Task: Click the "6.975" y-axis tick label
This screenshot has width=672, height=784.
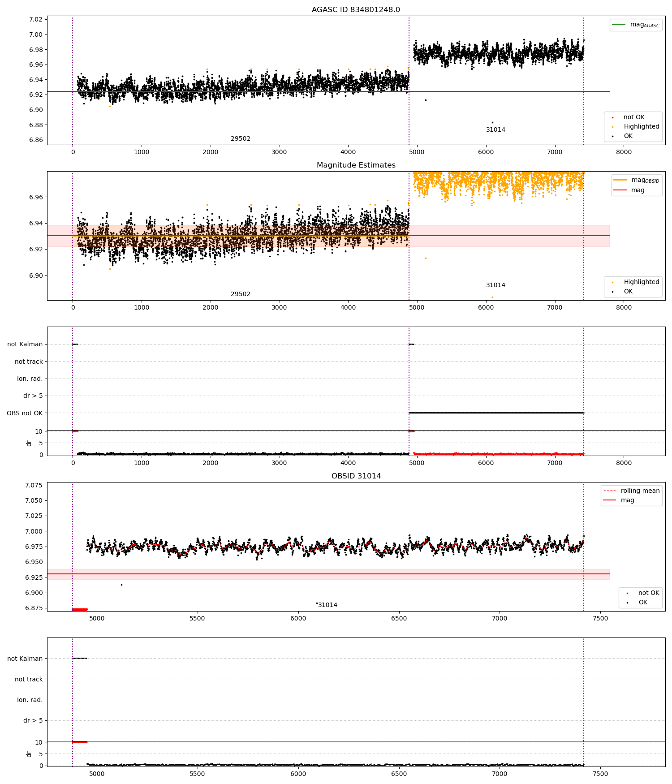Action: 34,547
